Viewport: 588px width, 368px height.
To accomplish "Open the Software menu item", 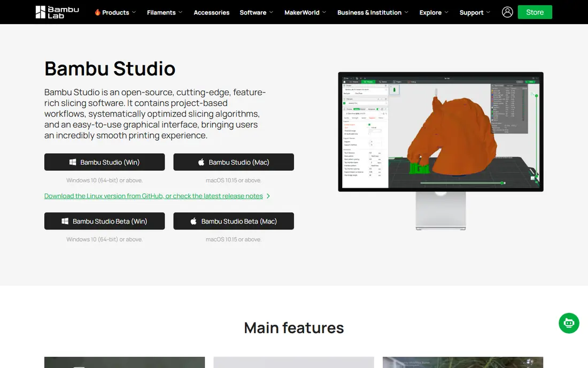I will (253, 12).
